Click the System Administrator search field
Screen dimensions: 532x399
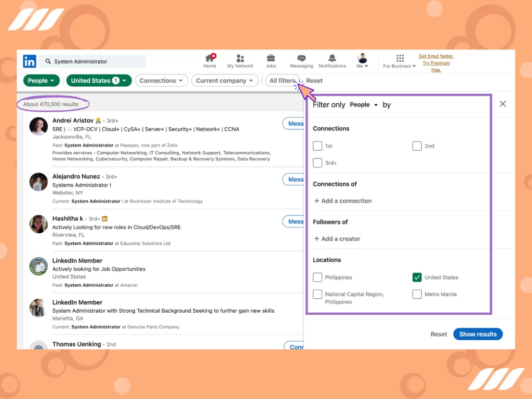tap(94, 61)
